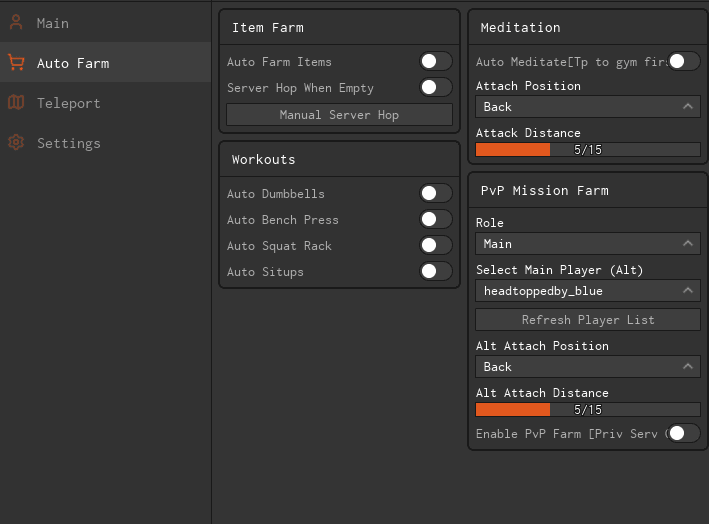Adjust the Attack Distance slider
Viewport: 709px width, 524px height.
coord(587,150)
